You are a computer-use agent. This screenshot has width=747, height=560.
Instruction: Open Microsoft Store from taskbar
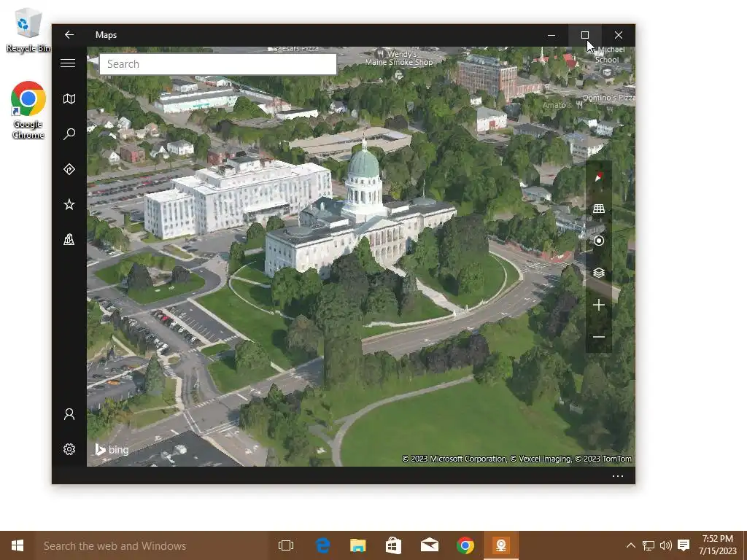(x=393, y=545)
